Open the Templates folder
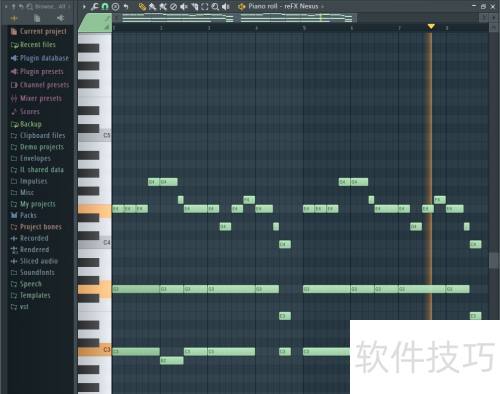The width and height of the screenshot is (500, 394). click(31, 295)
